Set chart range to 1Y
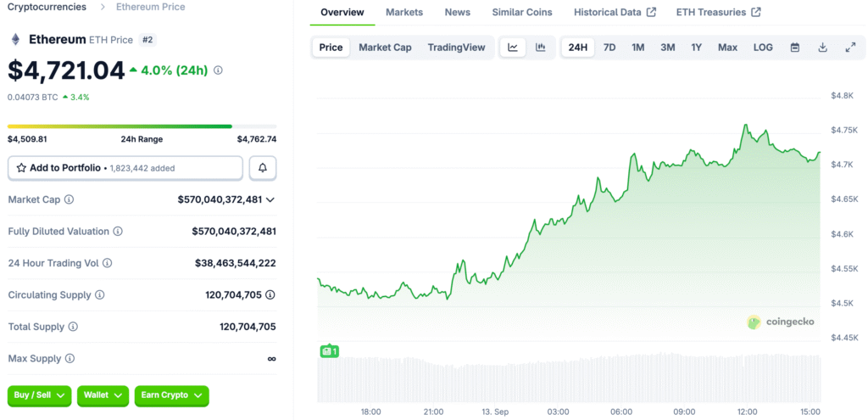The image size is (868, 420). pos(697,48)
